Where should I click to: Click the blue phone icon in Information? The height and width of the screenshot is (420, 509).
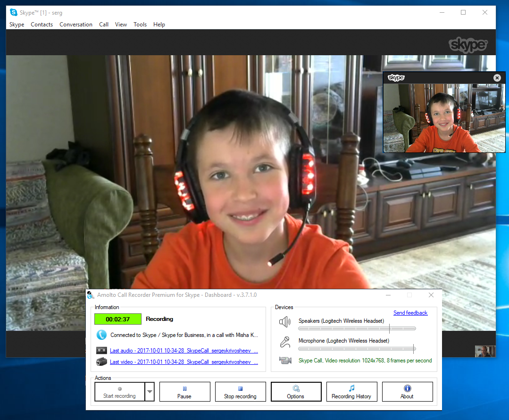pyautogui.click(x=101, y=335)
